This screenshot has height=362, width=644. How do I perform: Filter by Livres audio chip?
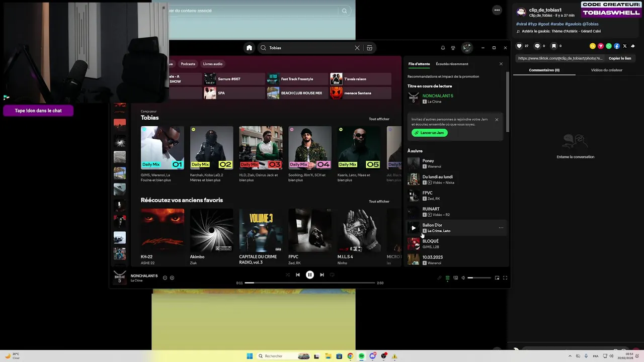click(x=213, y=64)
